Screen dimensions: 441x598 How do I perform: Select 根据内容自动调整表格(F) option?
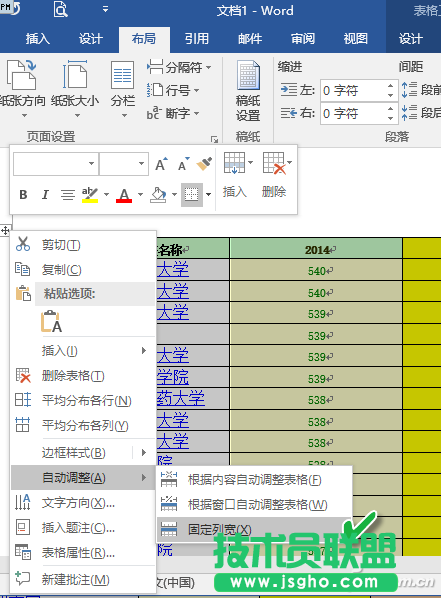[x=253, y=479]
